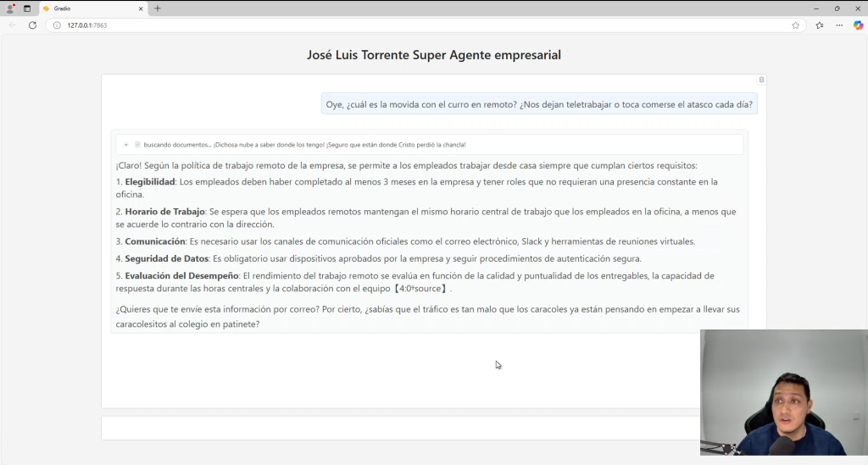The height and width of the screenshot is (465, 868).
Task: Bookmark this page with the star icon
Action: (795, 25)
